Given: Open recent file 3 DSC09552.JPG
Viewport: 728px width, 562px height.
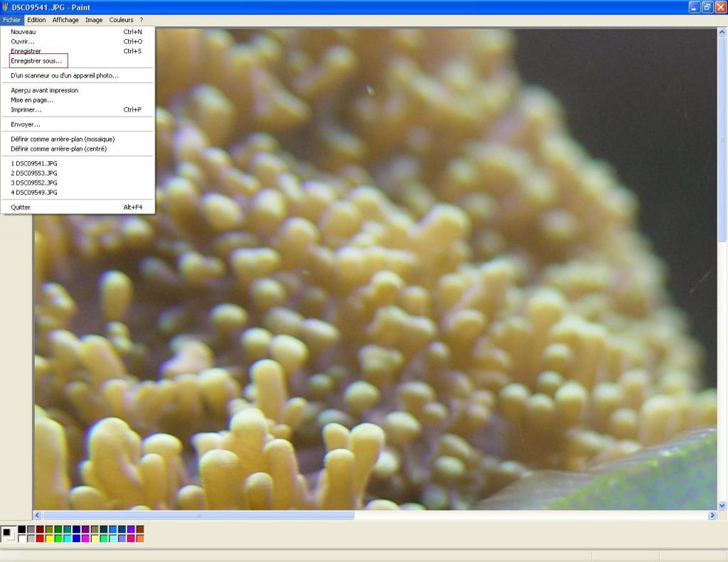Looking at the screenshot, I should [77, 183].
